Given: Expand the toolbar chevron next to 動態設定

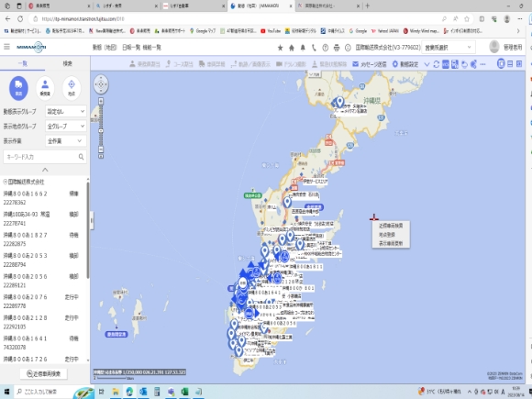Looking at the screenshot, I should 427,64.
